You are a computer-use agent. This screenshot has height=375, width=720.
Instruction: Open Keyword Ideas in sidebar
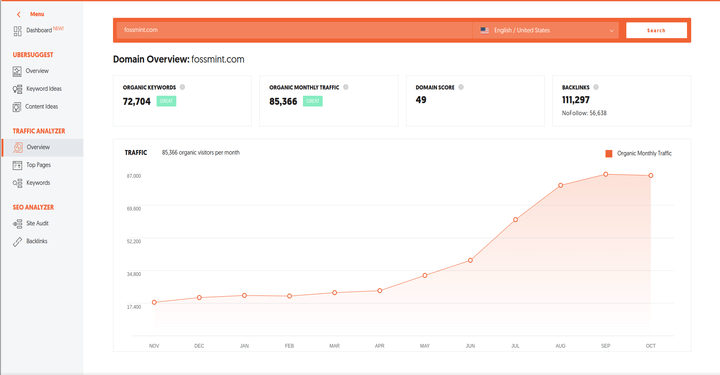[44, 89]
